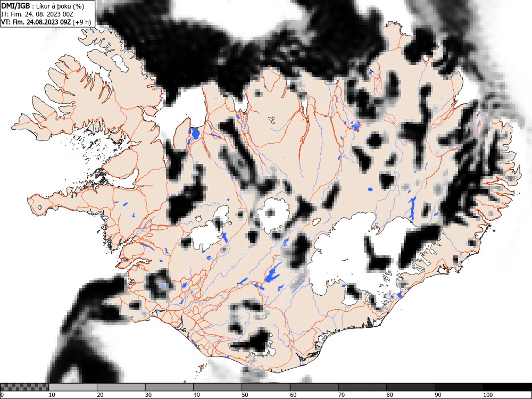Image resolution: width=532 pixels, height=399 pixels.
Task: Click the VT: Fim. 24.08.2023 09Z text
Action: pos(36,22)
